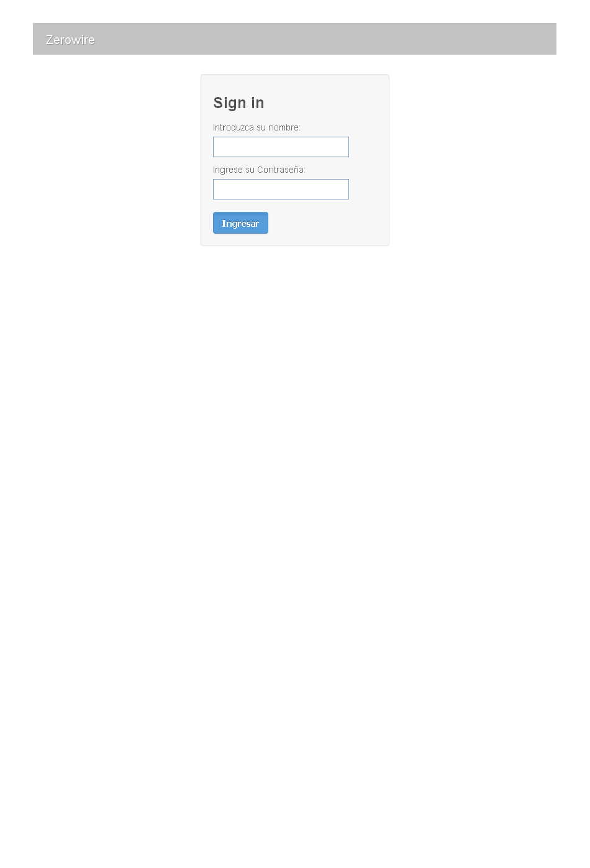The image size is (590, 868).
Task: Focus the name input field
Action: click(281, 147)
